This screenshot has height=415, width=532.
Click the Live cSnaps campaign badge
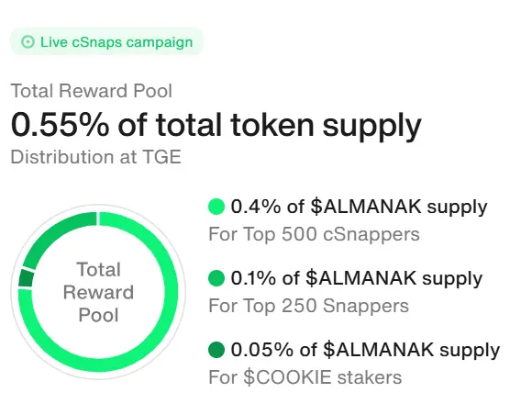coord(107,41)
